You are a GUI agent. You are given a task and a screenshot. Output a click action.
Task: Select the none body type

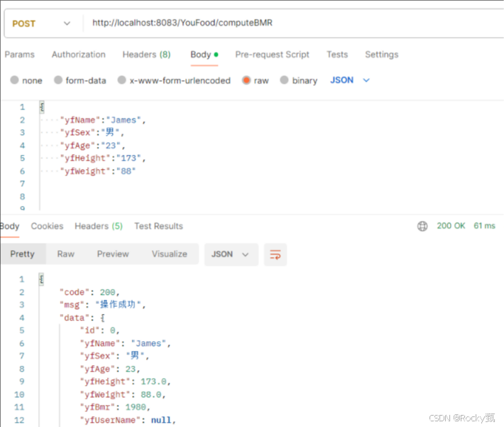26,80
